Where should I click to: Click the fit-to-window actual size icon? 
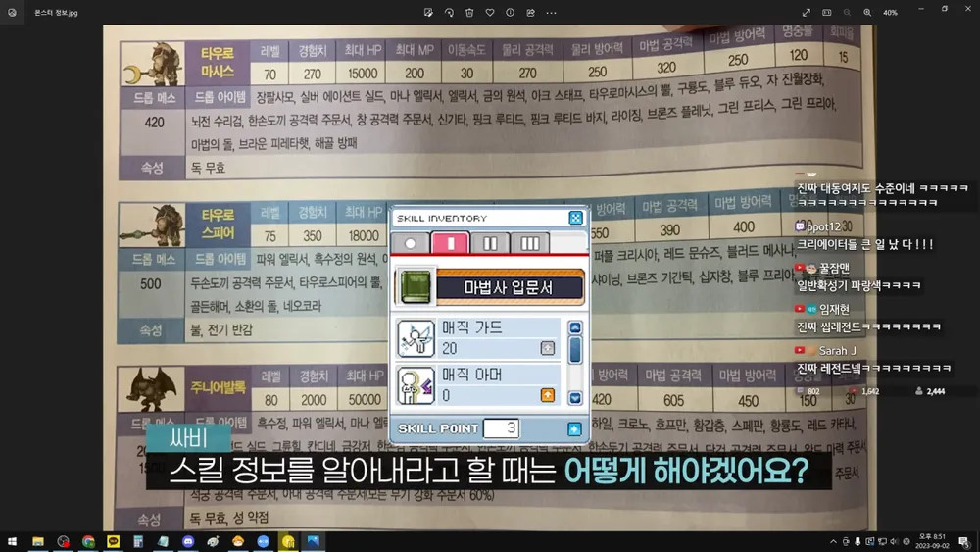(x=827, y=13)
